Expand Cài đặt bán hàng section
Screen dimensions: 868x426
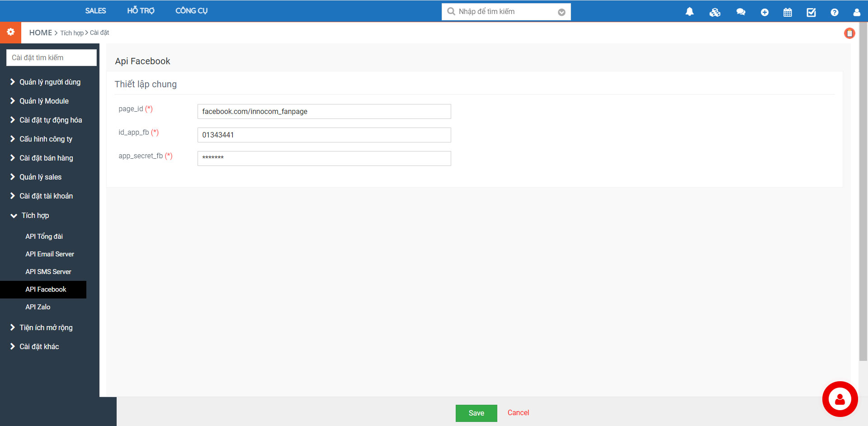[x=42, y=158]
